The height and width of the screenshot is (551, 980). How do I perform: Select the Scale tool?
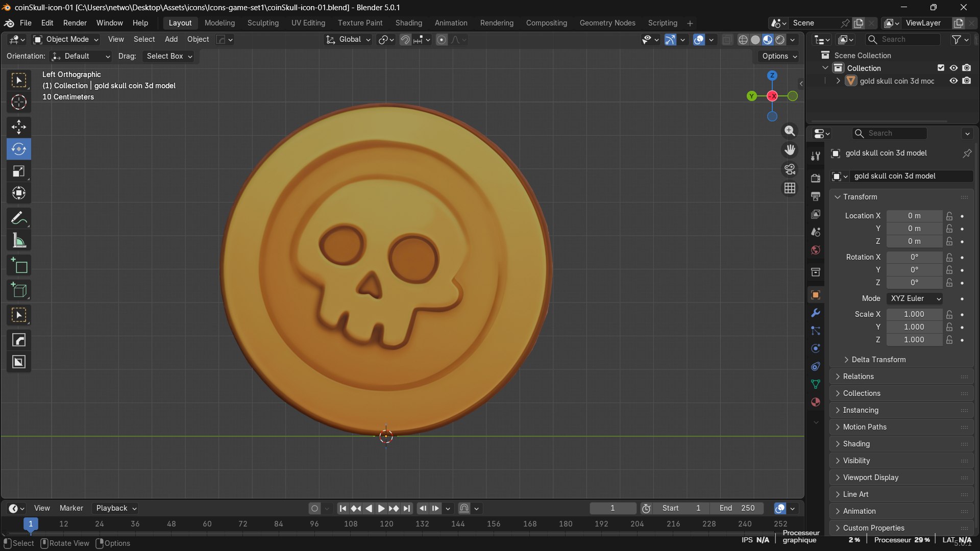tap(19, 171)
